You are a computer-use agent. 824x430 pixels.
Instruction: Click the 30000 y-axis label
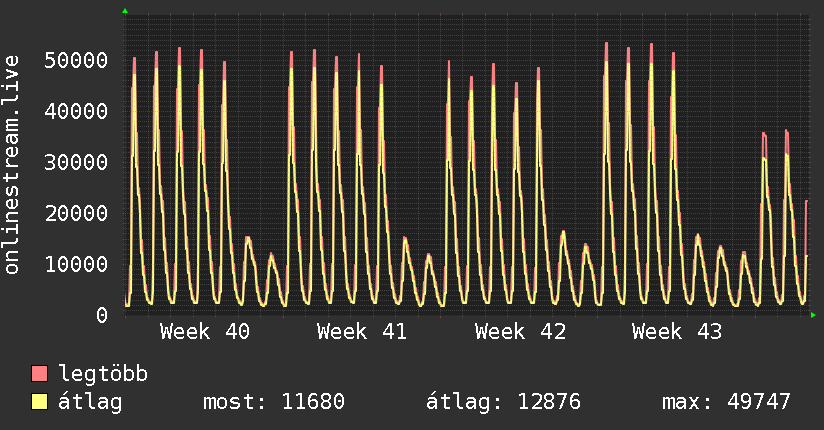pyautogui.click(x=76, y=162)
